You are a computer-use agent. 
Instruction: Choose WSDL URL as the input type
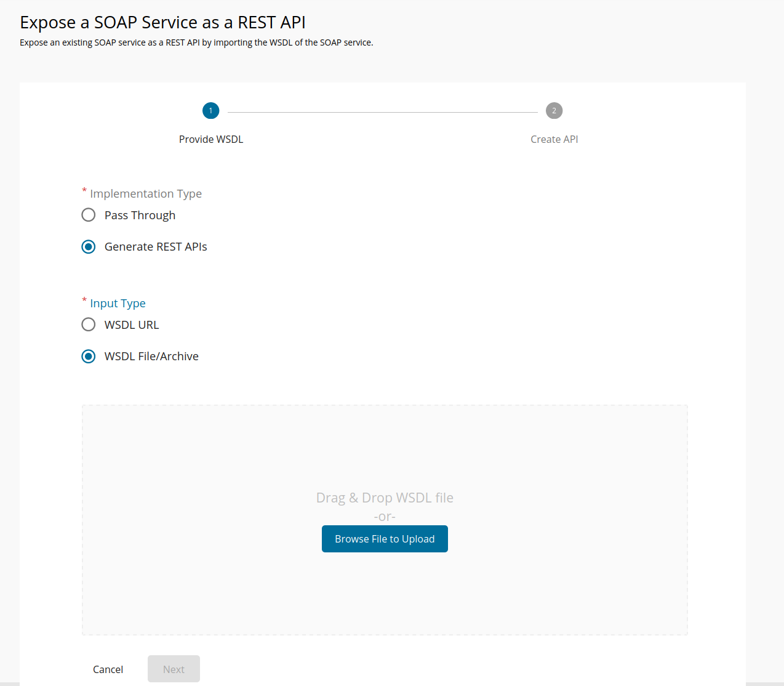[x=88, y=324]
